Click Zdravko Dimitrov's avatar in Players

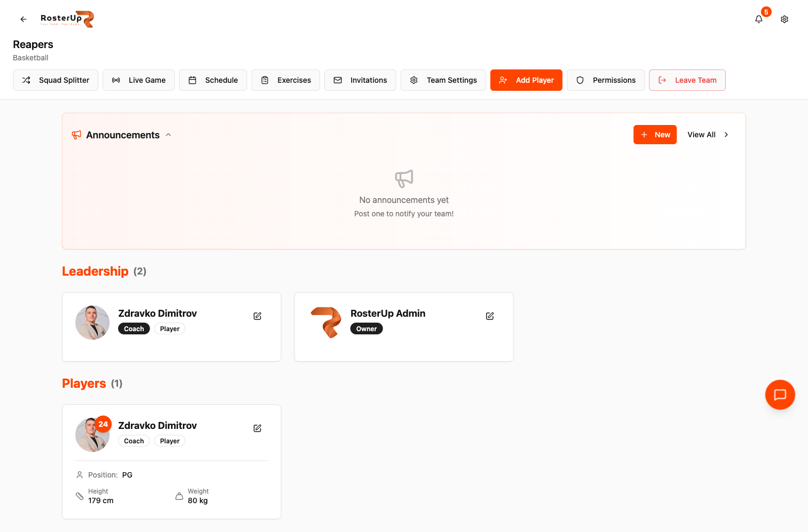coord(92,435)
